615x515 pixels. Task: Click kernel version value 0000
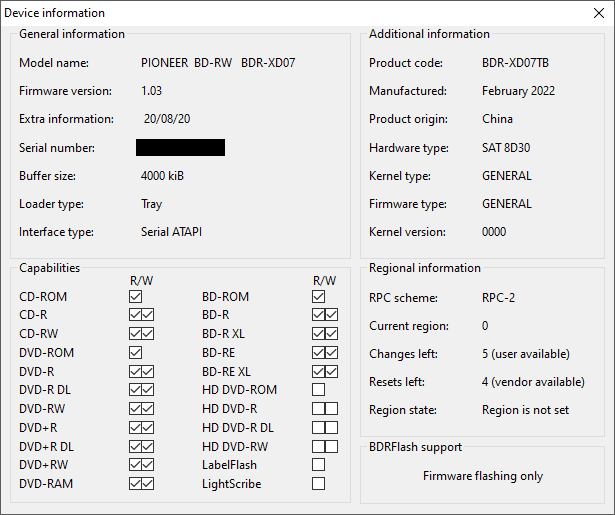click(494, 232)
